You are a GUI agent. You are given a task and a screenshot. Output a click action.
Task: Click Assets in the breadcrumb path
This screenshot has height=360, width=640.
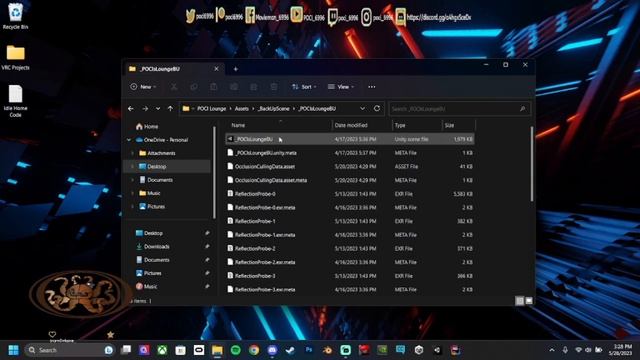242,109
